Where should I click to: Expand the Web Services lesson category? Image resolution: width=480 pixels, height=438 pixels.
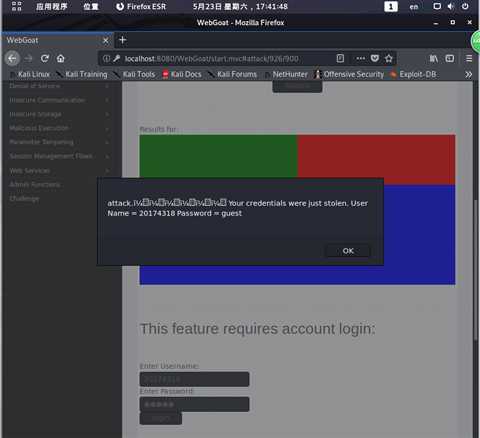point(60,171)
